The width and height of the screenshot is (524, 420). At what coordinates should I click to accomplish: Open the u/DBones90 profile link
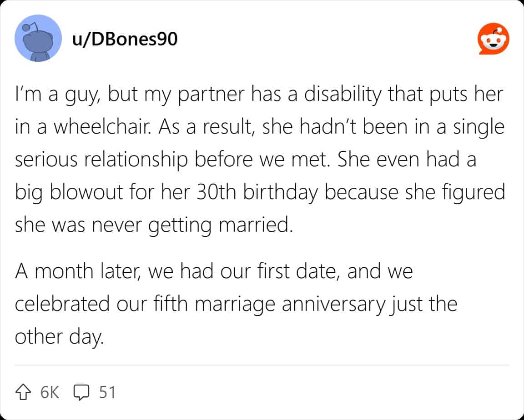[124, 40]
